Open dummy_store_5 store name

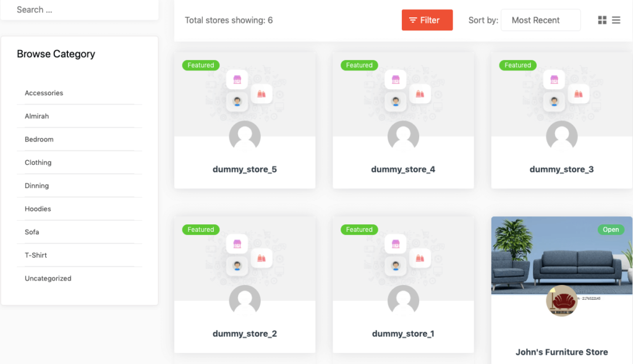245,169
